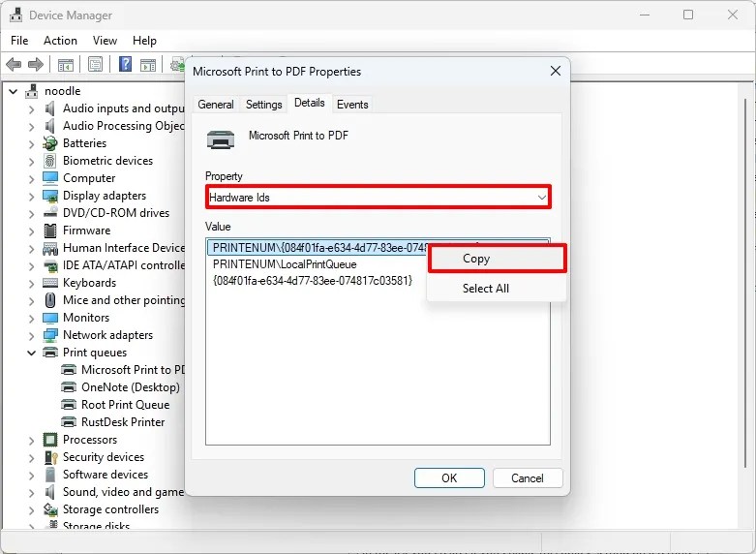The image size is (756, 554).
Task: Select the highlighted PRINTENUM\{084f01fa value row
Action: click(318, 248)
